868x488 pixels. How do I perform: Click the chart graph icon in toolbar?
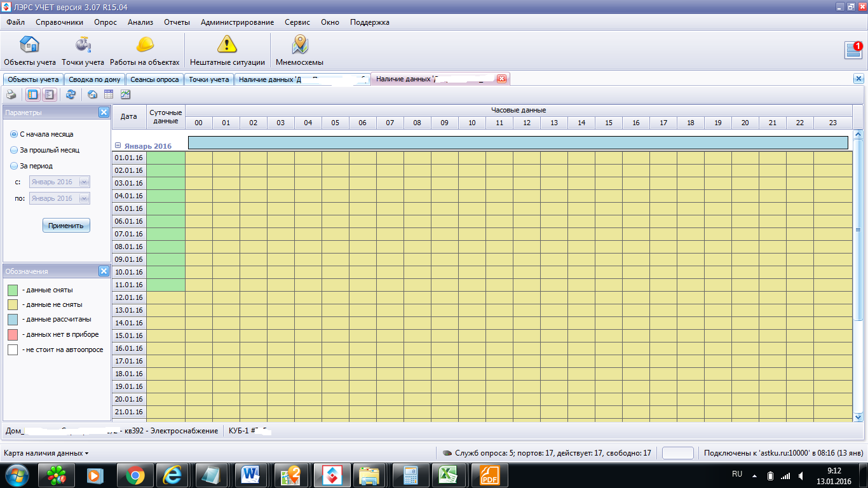[125, 95]
